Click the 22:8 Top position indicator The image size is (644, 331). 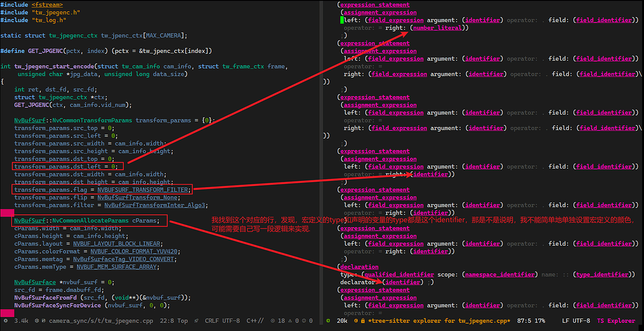174,321
